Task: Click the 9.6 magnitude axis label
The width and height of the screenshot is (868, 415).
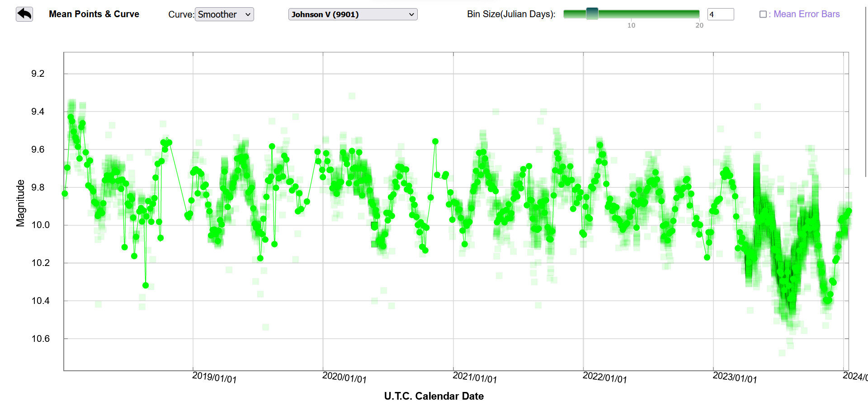Action: tap(38, 149)
